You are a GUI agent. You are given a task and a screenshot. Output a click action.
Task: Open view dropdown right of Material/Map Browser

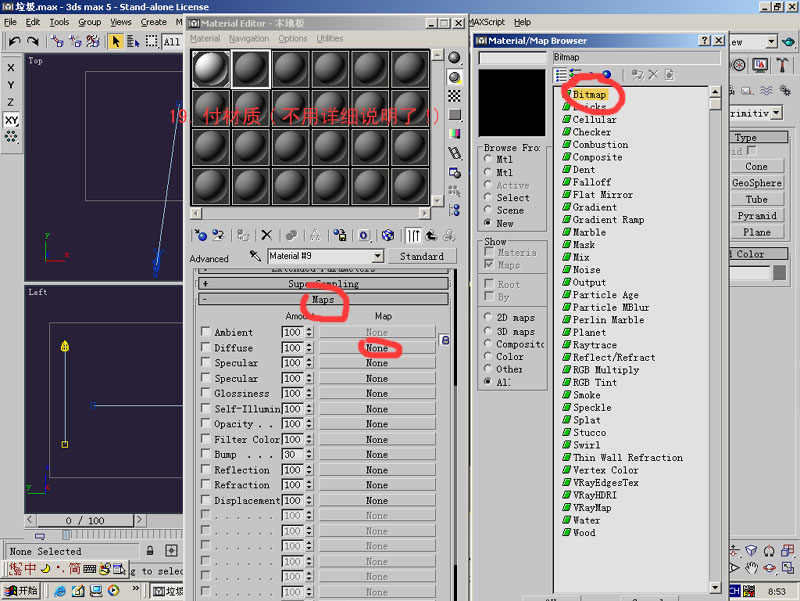[x=771, y=41]
